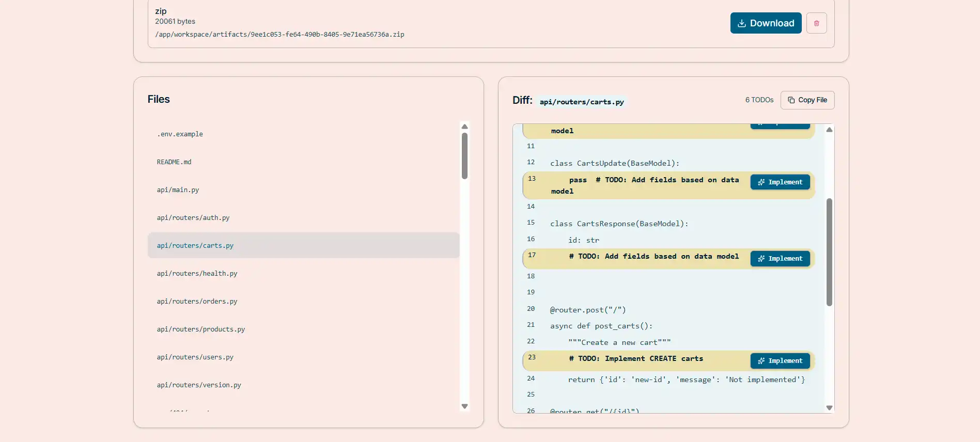
Task: Select api/routers/carts.py file
Action: (x=304, y=245)
